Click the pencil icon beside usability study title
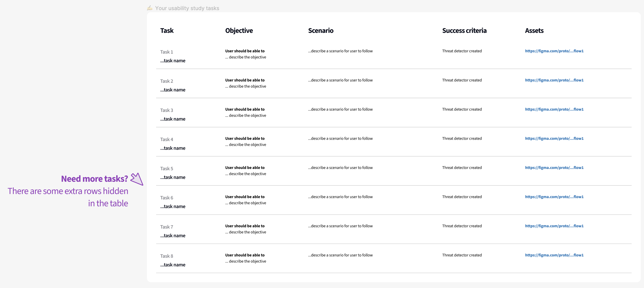 (150, 8)
